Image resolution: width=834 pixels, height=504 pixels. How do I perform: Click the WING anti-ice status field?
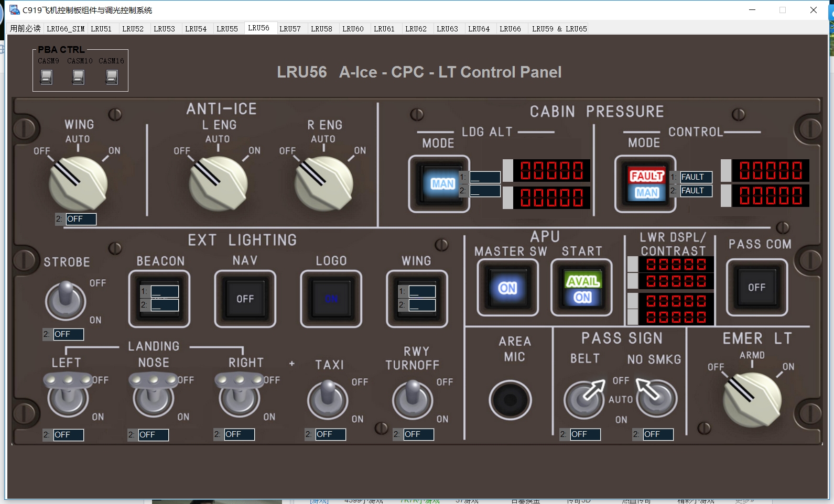point(81,219)
